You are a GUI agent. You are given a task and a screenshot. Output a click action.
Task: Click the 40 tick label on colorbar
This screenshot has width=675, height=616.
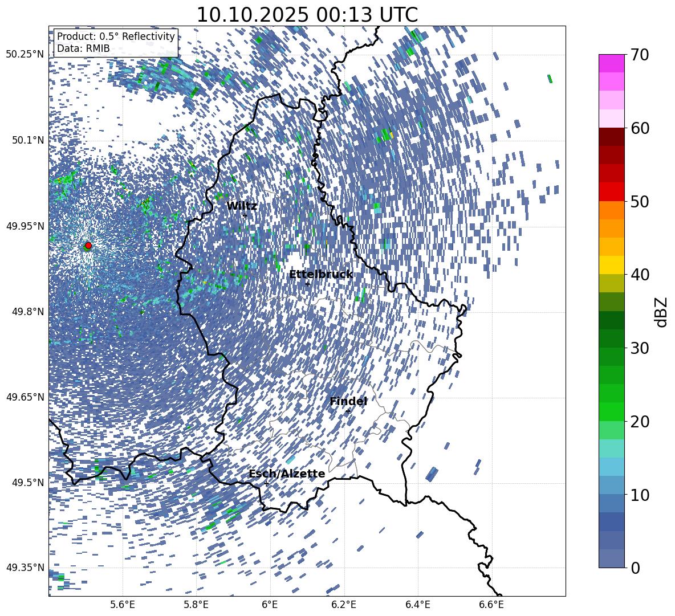point(640,275)
